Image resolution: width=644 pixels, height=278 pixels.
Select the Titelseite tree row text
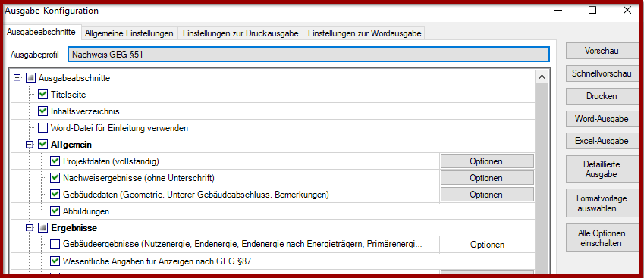(x=68, y=95)
